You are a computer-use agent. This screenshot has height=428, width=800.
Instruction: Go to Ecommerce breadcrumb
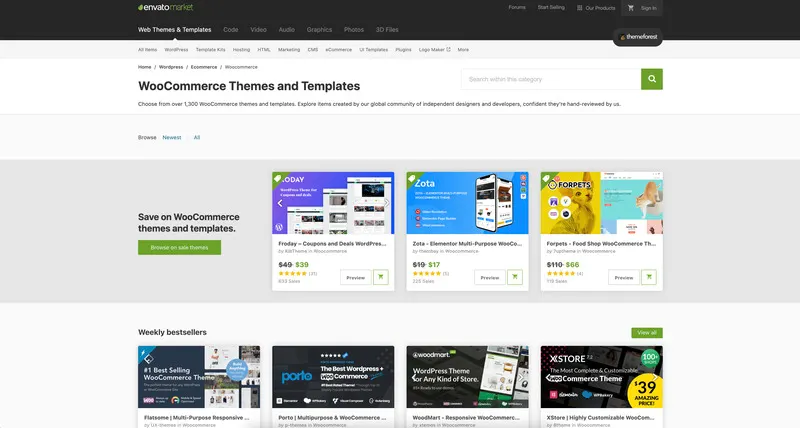pyautogui.click(x=204, y=67)
